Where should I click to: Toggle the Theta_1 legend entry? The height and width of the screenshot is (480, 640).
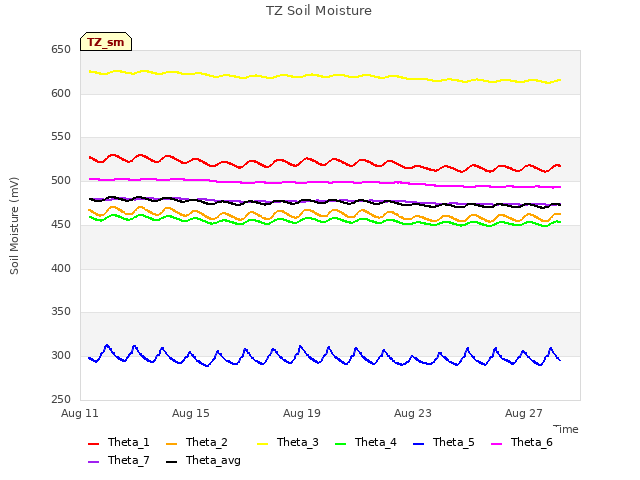point(119,442)
